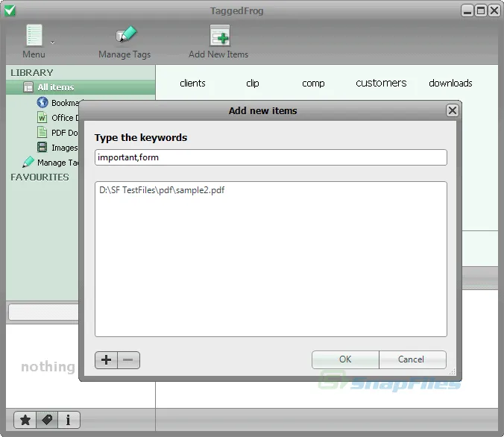Click the Office Documents icon in sidebar
The image size is (504, 437).
point(42,117)
